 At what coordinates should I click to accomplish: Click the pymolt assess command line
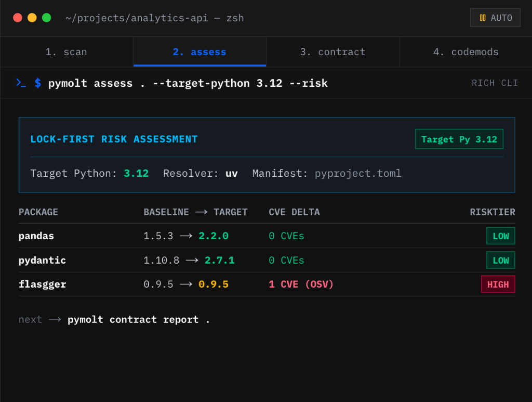(x=188, y=83)
